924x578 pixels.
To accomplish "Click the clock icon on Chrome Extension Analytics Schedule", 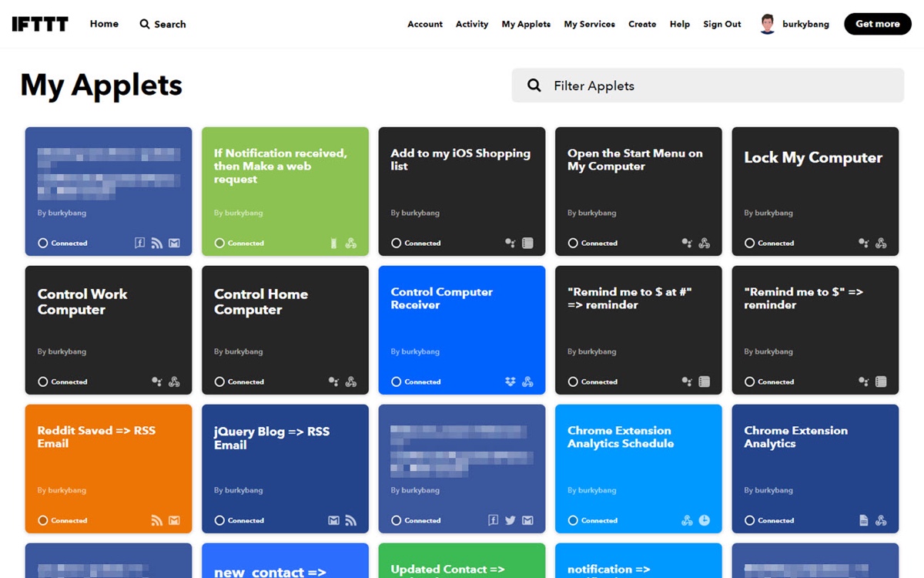I will 705,520.
